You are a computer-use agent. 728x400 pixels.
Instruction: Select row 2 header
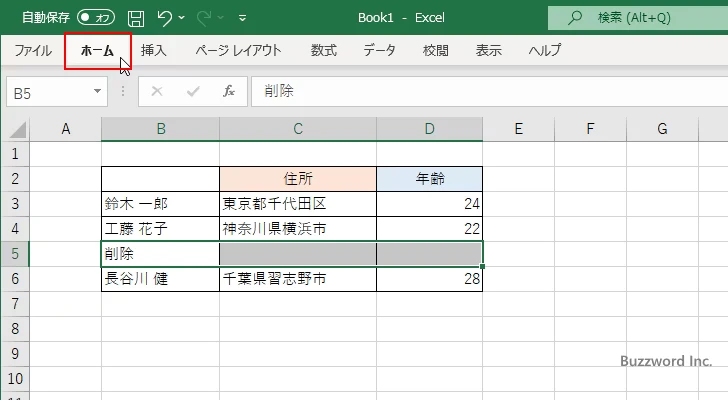coord(15,179)
